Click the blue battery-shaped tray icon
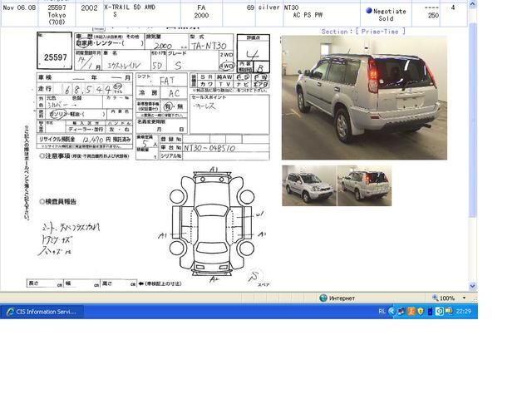Screen dimensions: 532x399 (x=430, y=311)
